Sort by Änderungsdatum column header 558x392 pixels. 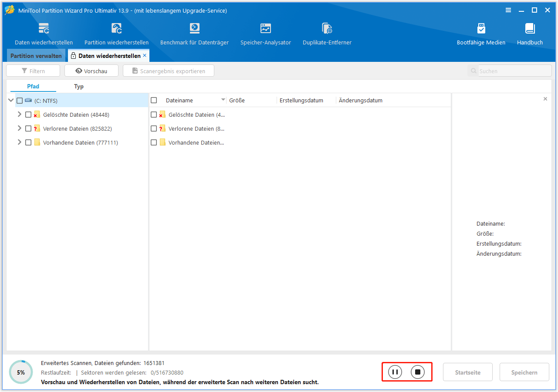click(x=361, y=100)
